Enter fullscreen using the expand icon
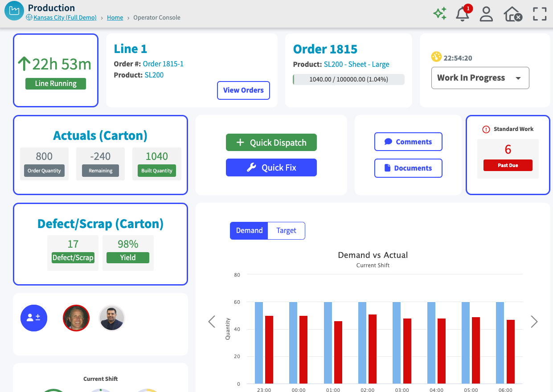This screenshot has width=553, height=392. tap(539, 14)
